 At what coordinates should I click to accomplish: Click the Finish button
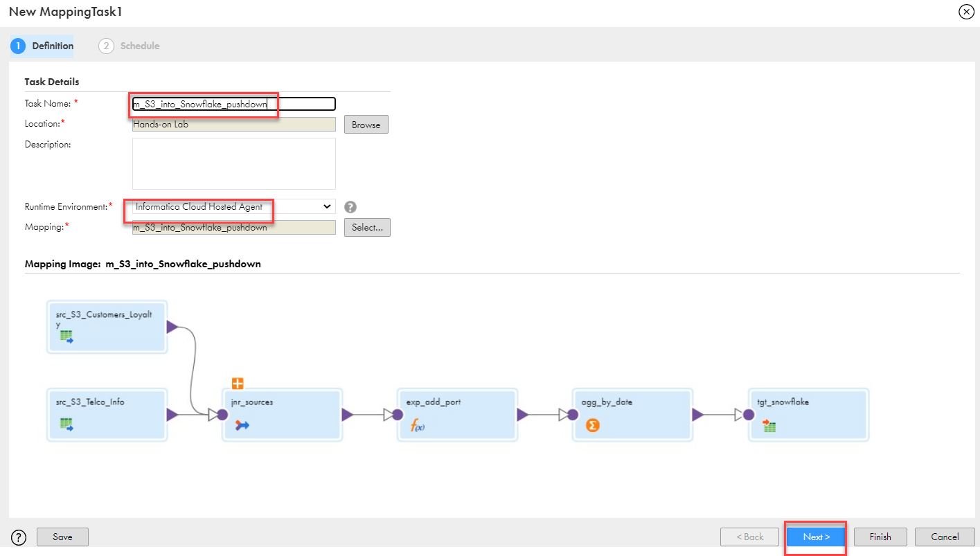(x=880, y=537)
